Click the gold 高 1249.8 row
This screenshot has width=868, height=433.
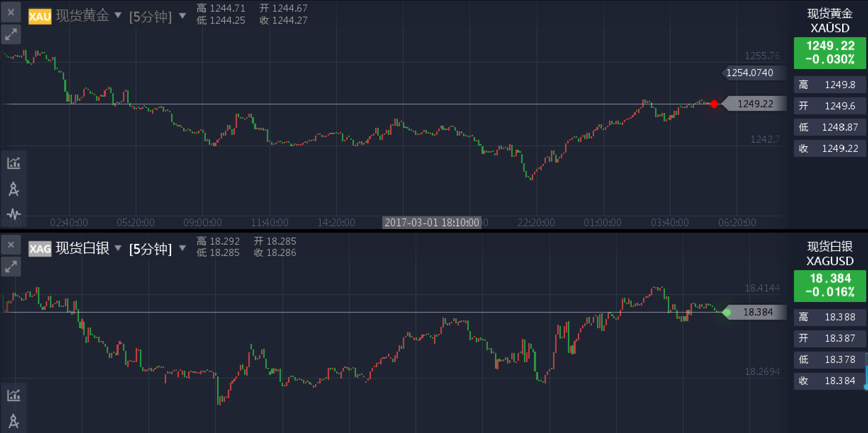coord(830,85)
